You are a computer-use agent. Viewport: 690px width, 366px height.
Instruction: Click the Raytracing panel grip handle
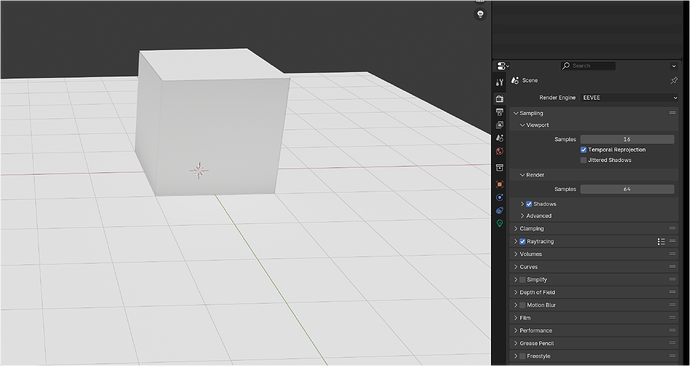click(672, 241)
